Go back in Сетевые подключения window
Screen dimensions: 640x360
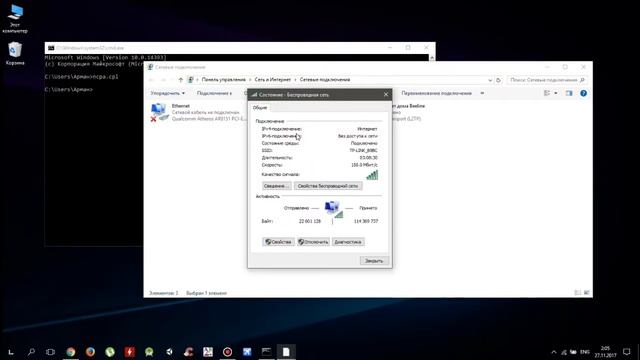(x=152, y=80)
